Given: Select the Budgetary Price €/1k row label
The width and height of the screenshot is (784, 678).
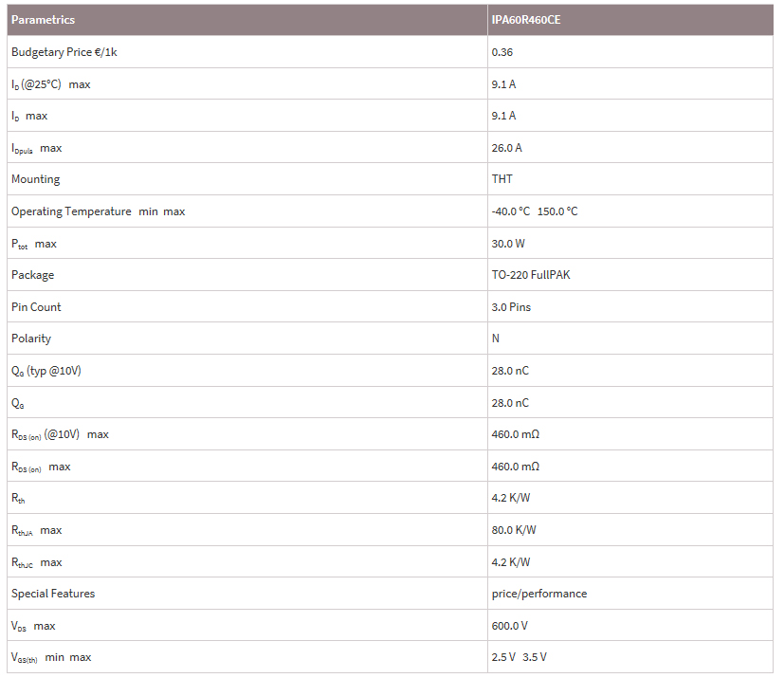Looking at the screenshot, I should coord(64,52).
